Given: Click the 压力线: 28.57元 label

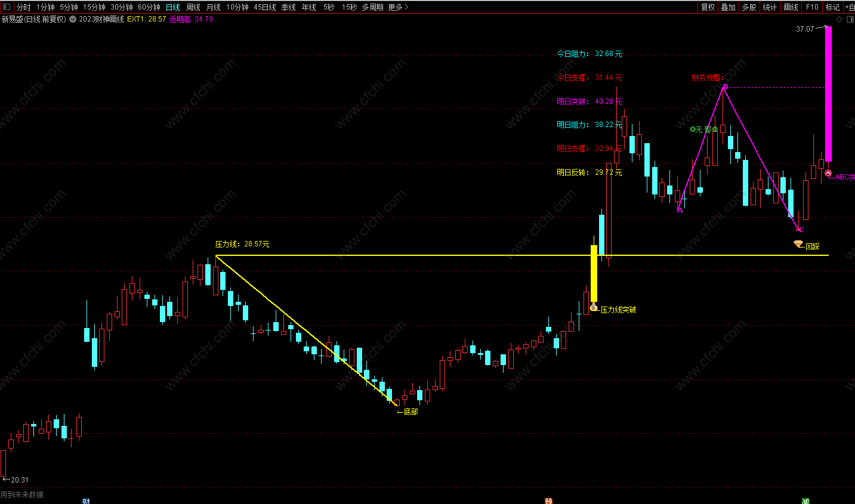Looking at the screenshot, I should coord(242,244).
